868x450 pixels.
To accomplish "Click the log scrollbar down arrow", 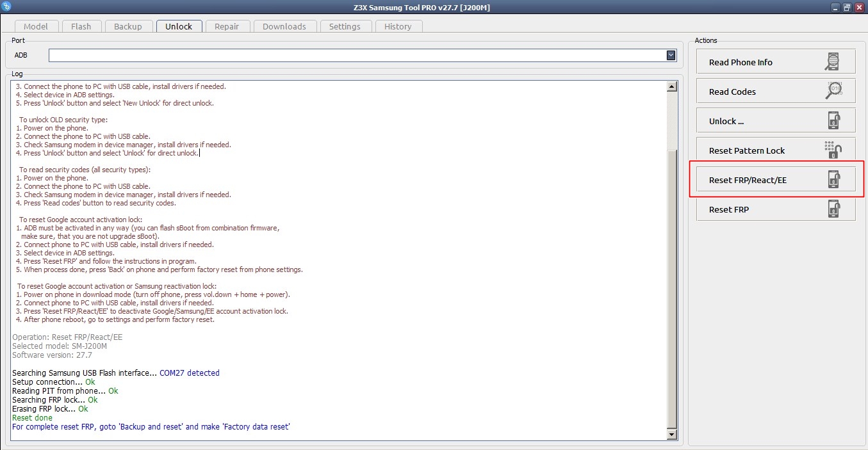I will [672, 435].
